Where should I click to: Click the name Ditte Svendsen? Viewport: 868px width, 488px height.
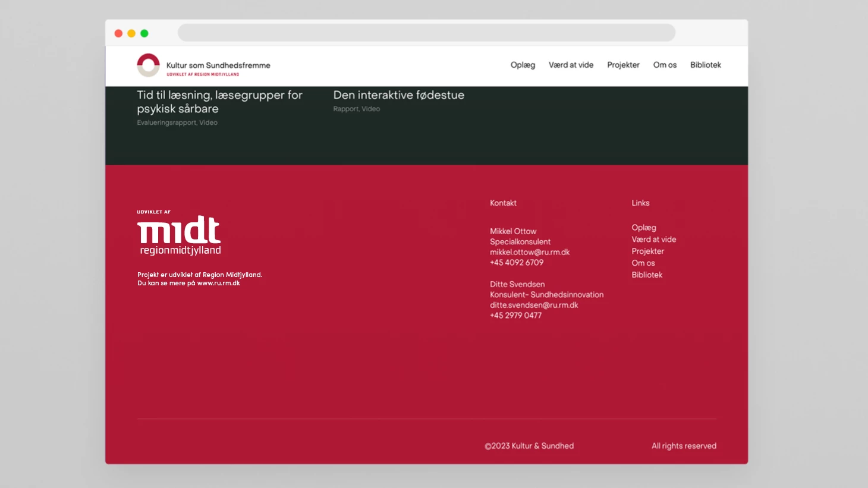click(x=517, y=284)
